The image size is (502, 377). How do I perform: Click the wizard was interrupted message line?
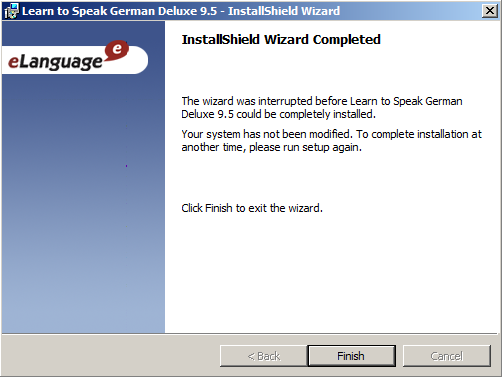(x=322, y=101)
